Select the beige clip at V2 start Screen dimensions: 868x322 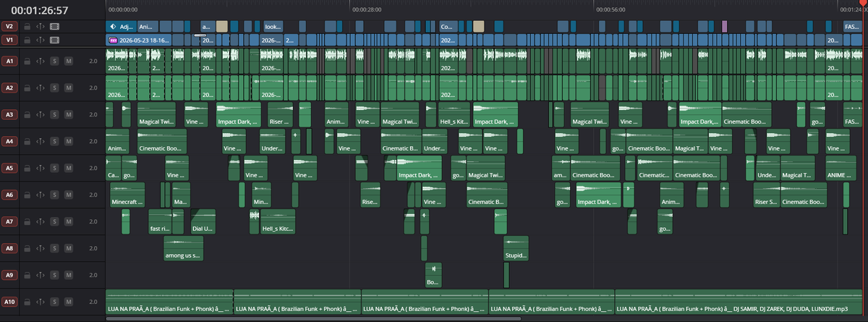coord(222,26)
